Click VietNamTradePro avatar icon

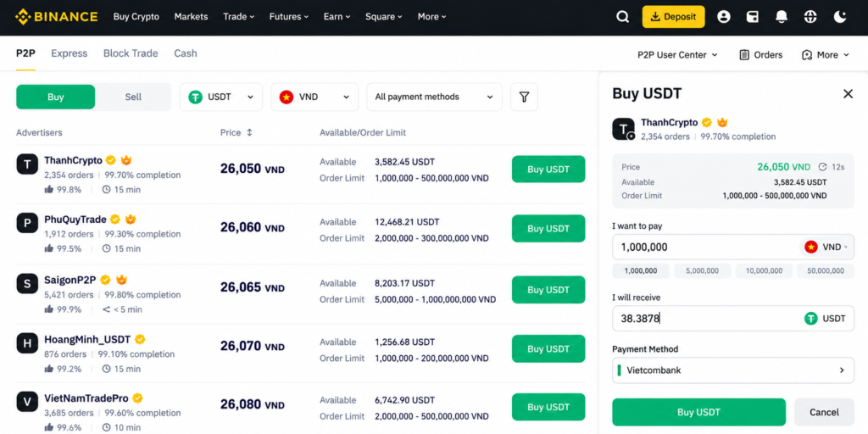(x=27, y=401)
